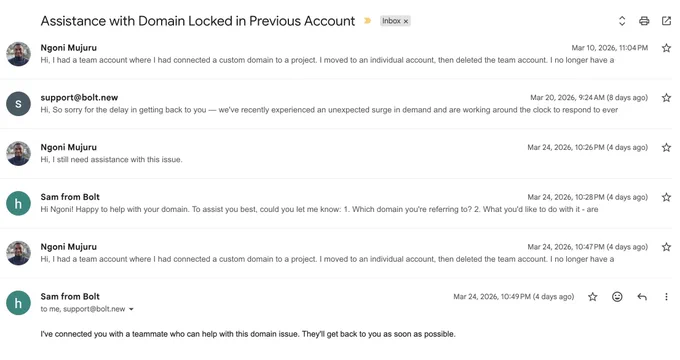The image size is (680, 360).
Task: Open conversation in a new window
Action: 666,21
